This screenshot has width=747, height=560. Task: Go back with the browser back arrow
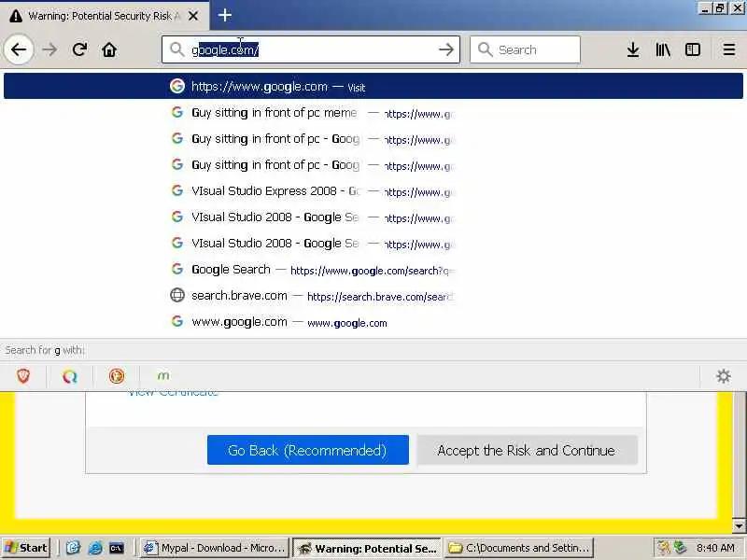tap(19, 49)
